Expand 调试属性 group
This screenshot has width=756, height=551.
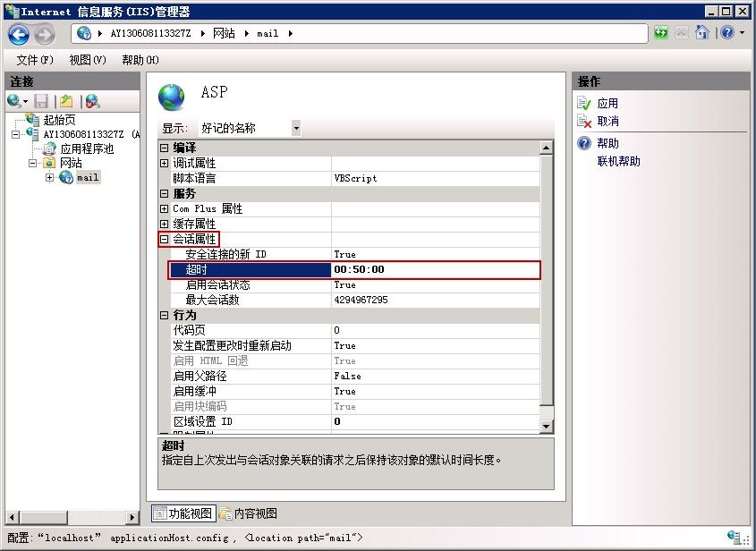pos(164,163)
